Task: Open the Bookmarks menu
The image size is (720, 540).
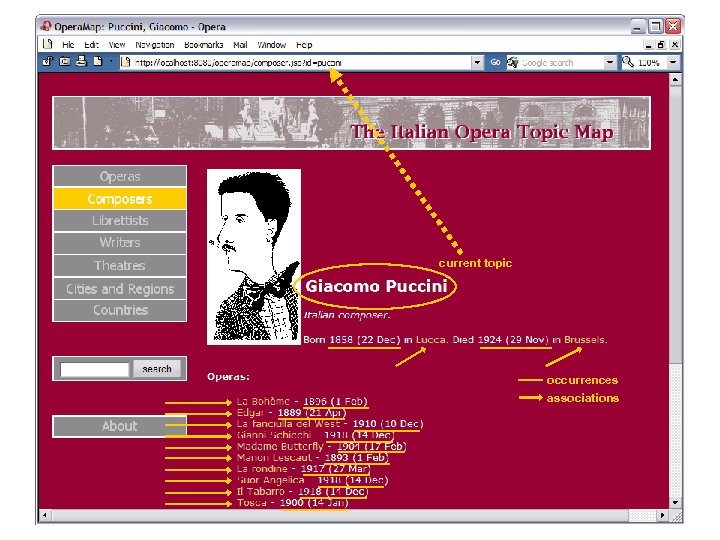Action: pyautogui.click(x=203, y=45)
